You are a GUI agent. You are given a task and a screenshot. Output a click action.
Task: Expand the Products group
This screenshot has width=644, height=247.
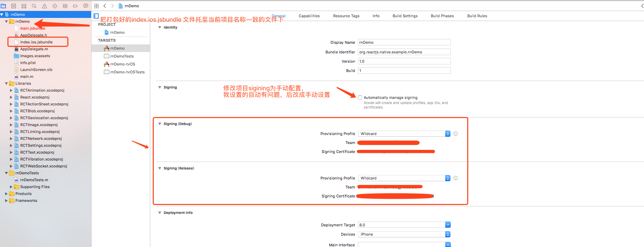[6, 194]
